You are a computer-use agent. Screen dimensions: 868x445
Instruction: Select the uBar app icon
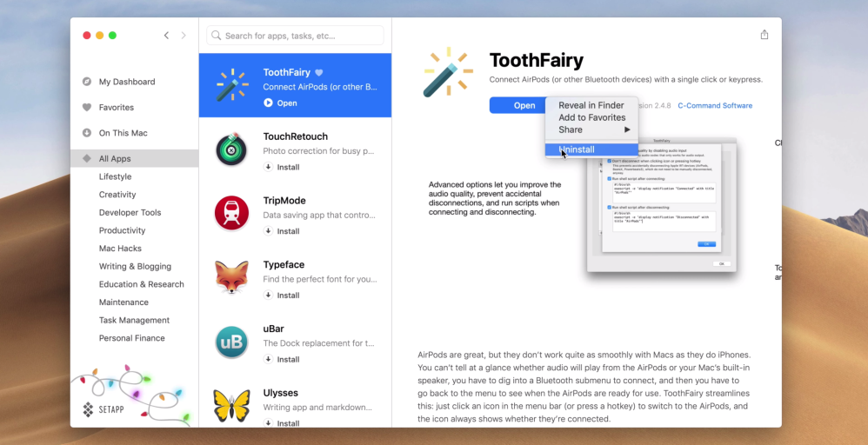[232, 342]
